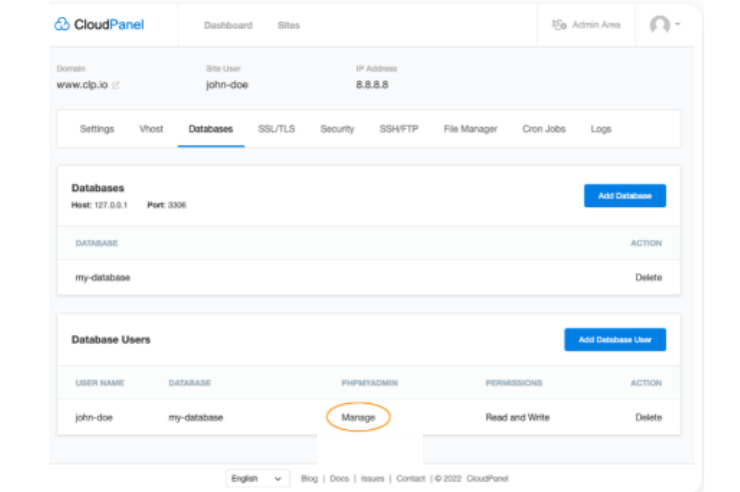Open the Docs footer link
Image resolution: width=740 pixels, height=492 pixels.
pos(339,479)
